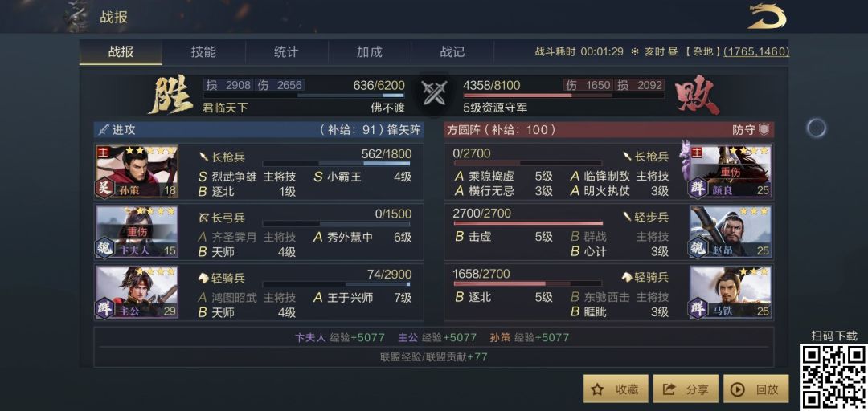Open 马铁 defender portrait
868x411 pixels.
point(731,291)
